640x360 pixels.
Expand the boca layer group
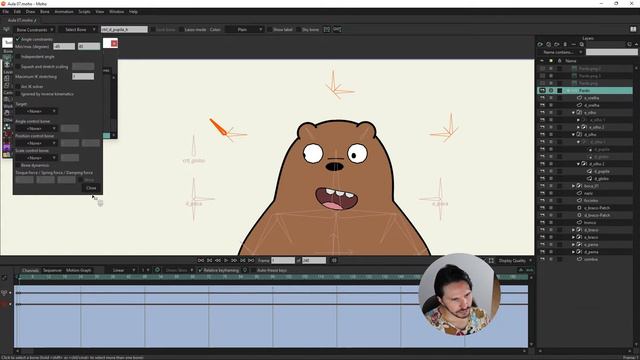[573, 186]
